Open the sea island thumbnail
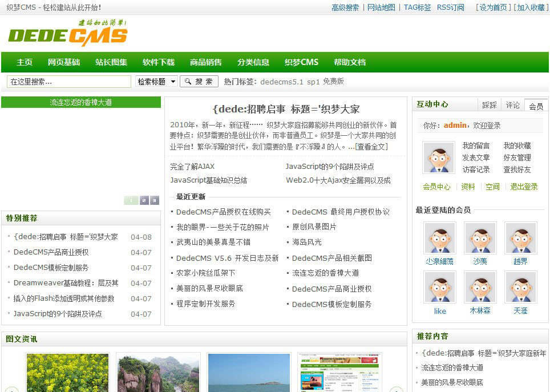The width and height of the screenshot is (550, 392). point(249,373)
